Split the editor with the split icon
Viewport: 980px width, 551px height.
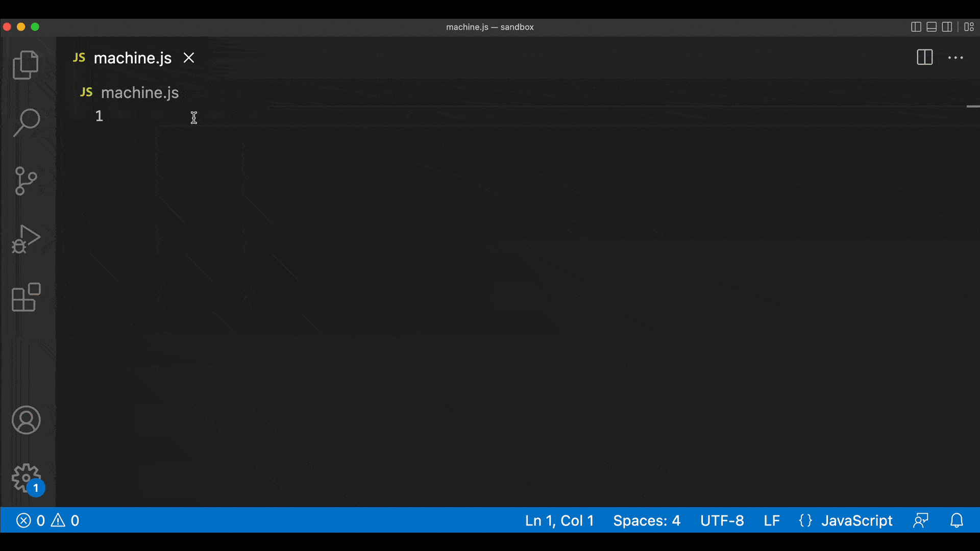pos(924,58)
